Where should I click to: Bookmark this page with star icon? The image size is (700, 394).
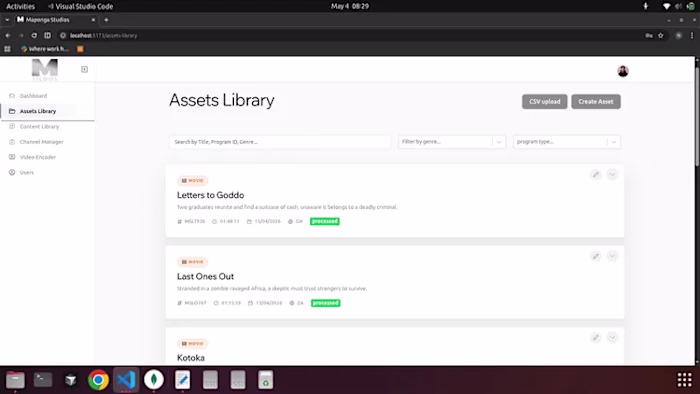(x=661, y=35)
